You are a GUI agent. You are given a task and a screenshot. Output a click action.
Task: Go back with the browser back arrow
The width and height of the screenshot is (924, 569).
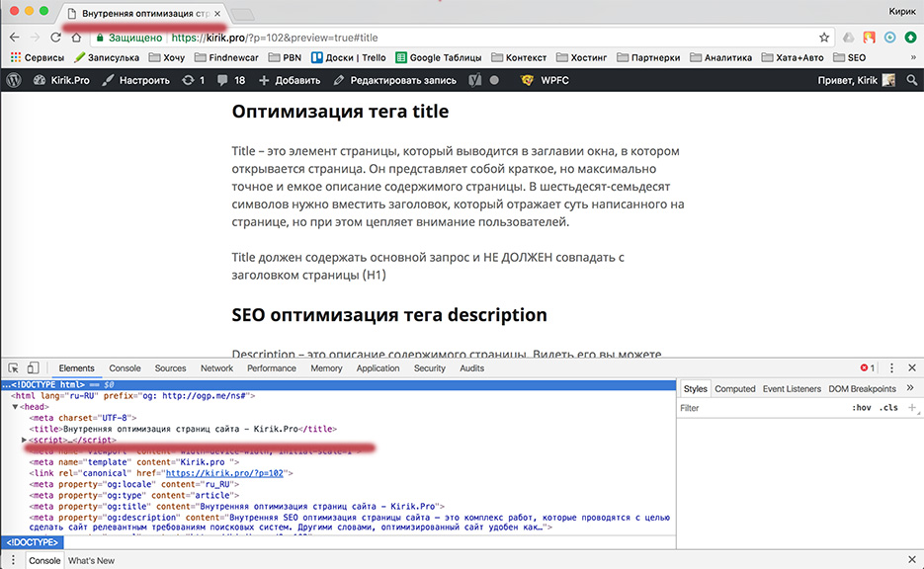15,38
